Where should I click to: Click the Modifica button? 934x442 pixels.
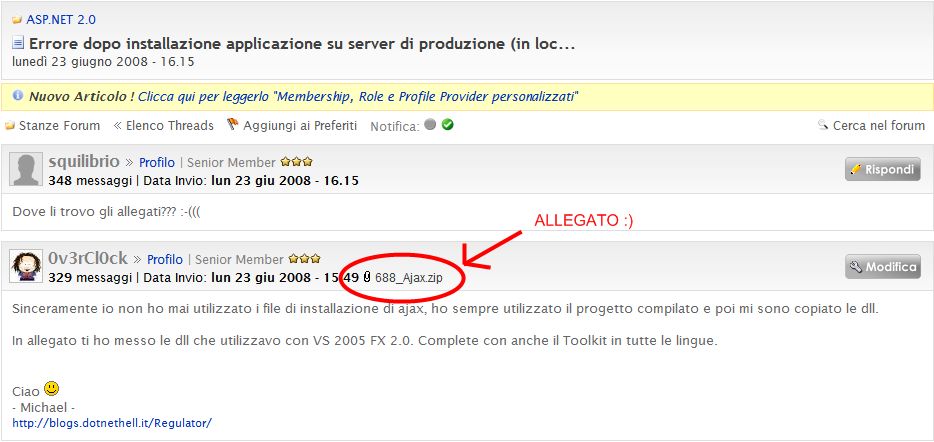tap(883, 267)
